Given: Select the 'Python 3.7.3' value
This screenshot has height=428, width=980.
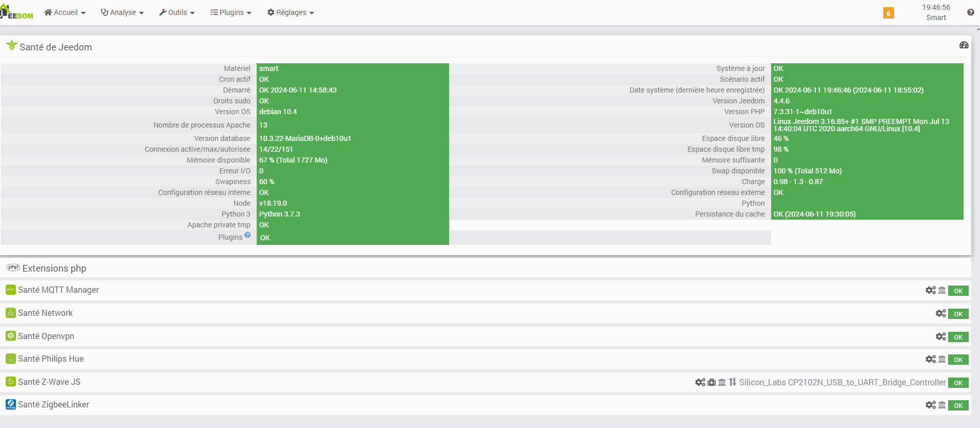Looking at the screenshot, I should (279, 214).
